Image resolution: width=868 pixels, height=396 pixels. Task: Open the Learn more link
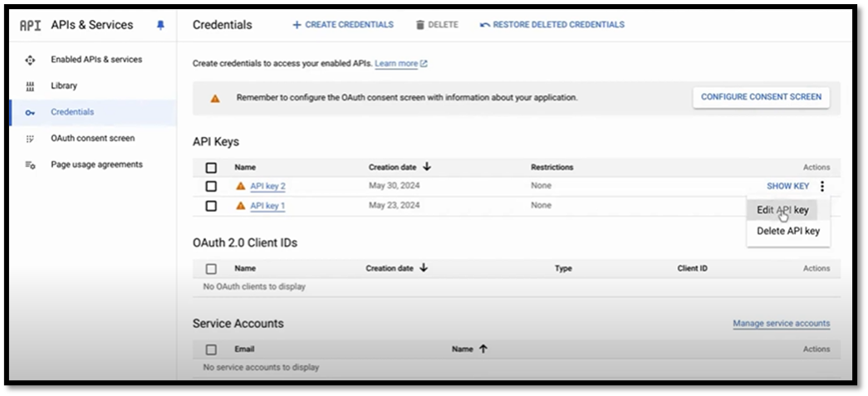pos(396,64)
